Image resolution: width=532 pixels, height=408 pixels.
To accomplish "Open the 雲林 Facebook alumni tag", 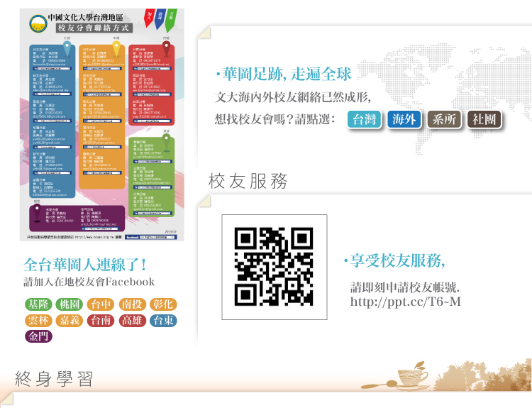I will pyautogui.click(x=38, y=321).
